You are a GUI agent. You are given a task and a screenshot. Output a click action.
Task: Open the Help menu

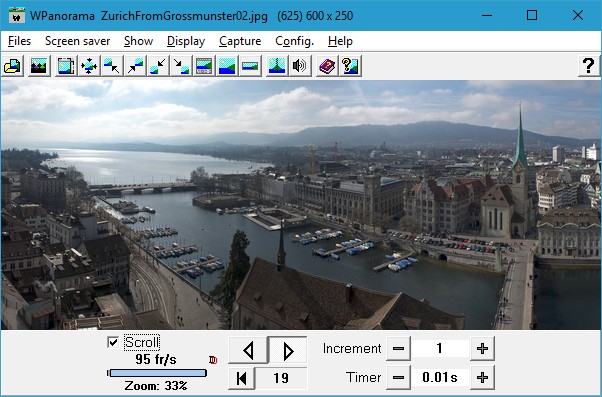[x=340, y=41]
